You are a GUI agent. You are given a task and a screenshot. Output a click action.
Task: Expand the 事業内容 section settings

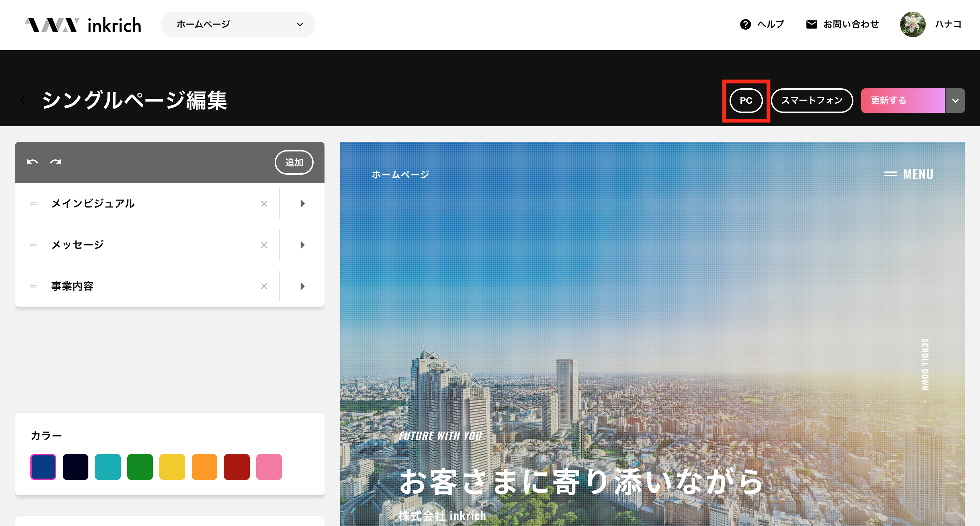click(302, 286)
